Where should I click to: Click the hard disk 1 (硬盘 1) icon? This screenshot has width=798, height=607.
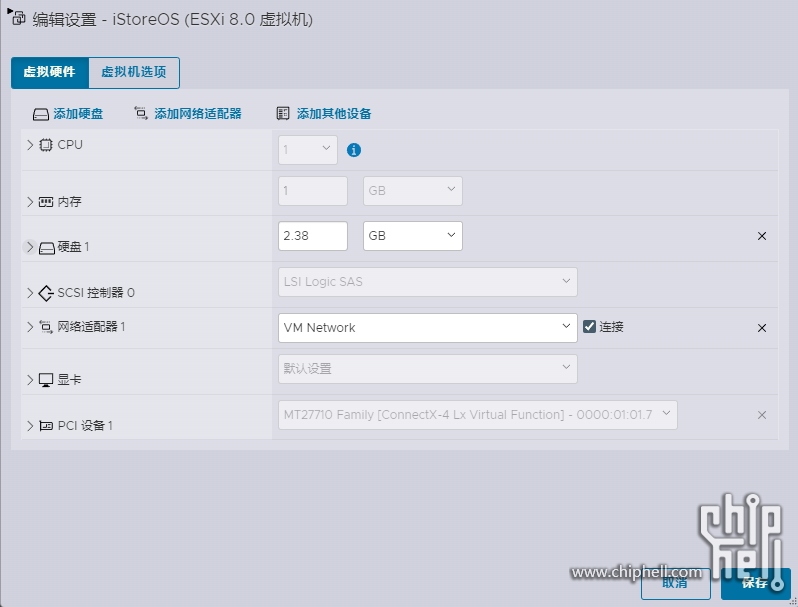[47, 248]
